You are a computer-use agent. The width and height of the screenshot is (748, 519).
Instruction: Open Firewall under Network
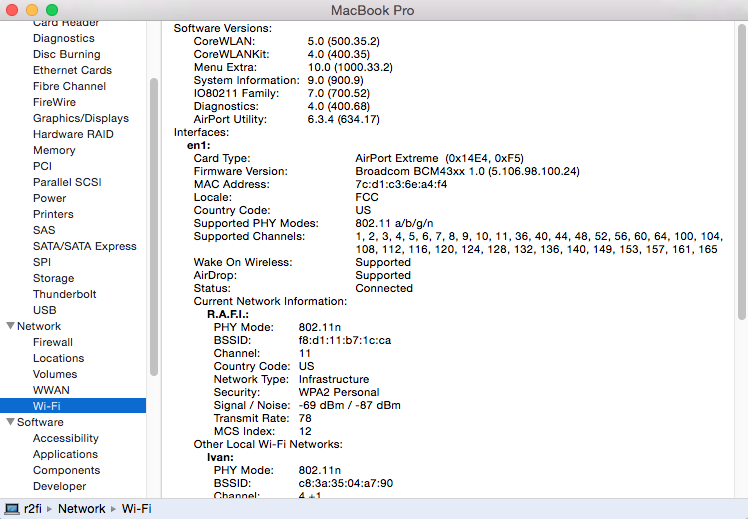coord(52,342)
